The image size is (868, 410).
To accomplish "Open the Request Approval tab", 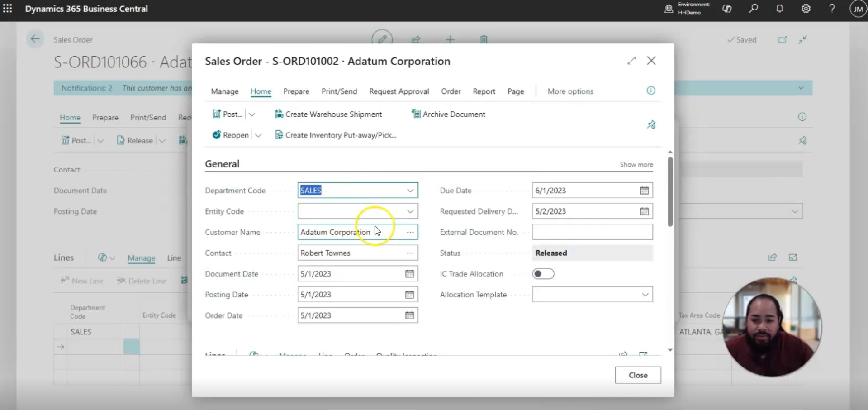I will (x=398, y=91).
